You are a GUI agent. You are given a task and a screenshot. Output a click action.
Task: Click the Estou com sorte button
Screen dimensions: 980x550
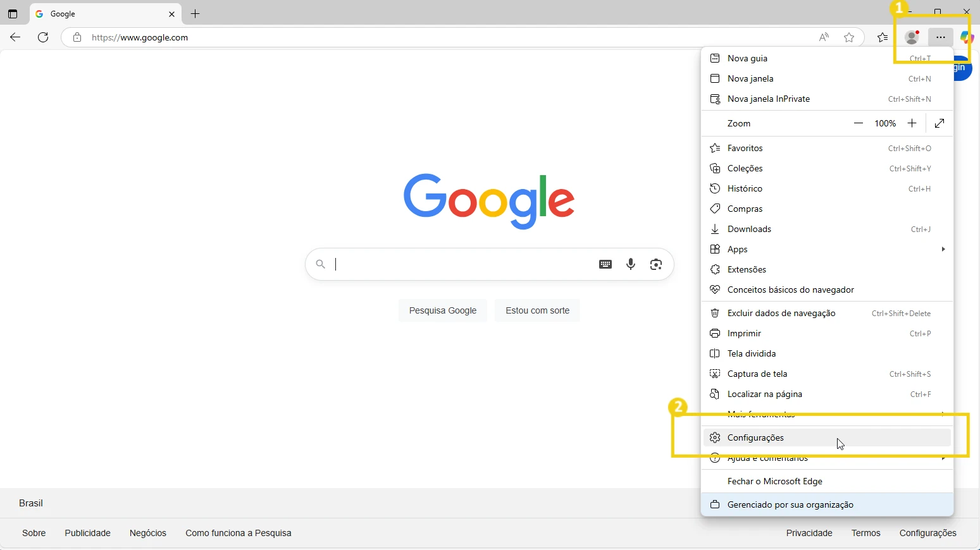click(538, 310)
